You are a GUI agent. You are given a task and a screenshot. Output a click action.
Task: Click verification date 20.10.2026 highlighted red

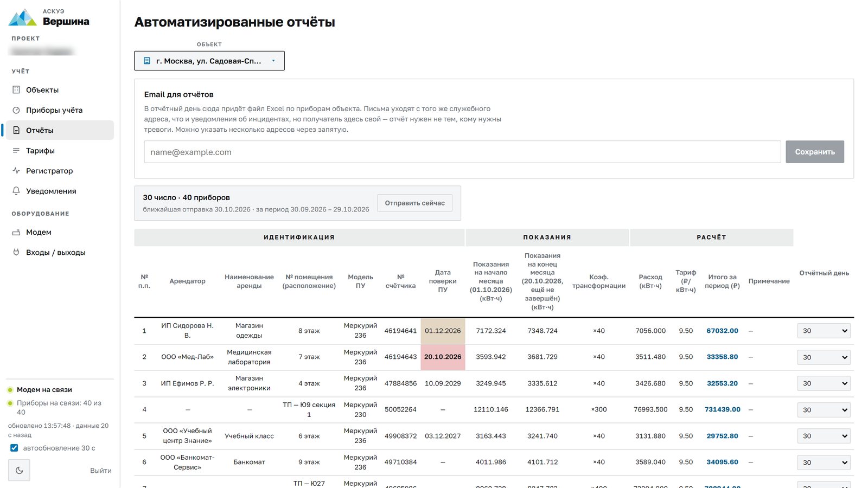(x=443, y=357)
